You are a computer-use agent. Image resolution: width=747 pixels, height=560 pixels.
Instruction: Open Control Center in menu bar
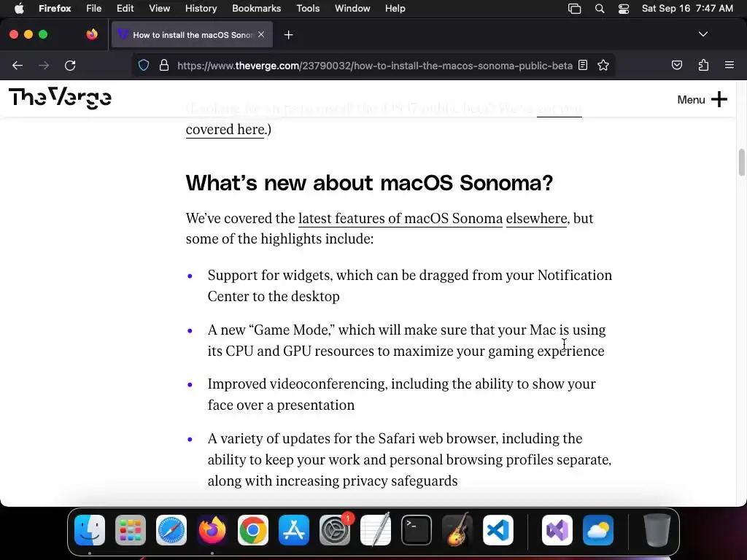623,9
